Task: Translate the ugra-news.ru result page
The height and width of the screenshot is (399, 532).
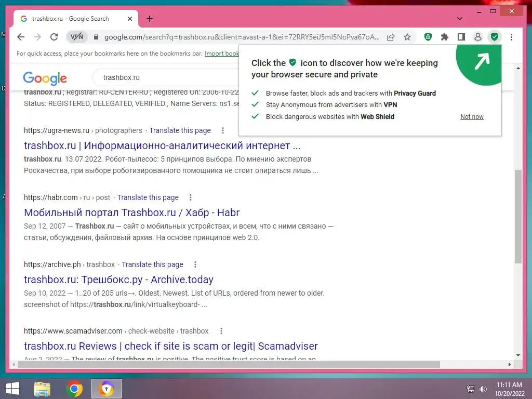Action: pyautogui.click(x=180, y=130)
